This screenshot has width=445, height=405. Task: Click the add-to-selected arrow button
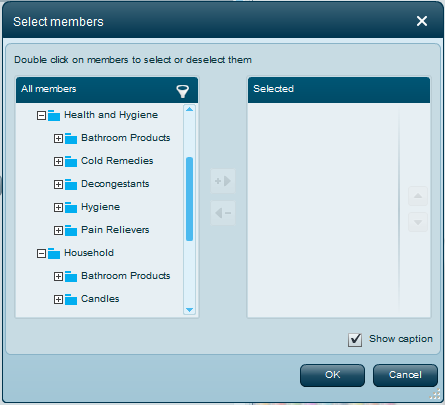pyautogui.click(x=223, y=181)
